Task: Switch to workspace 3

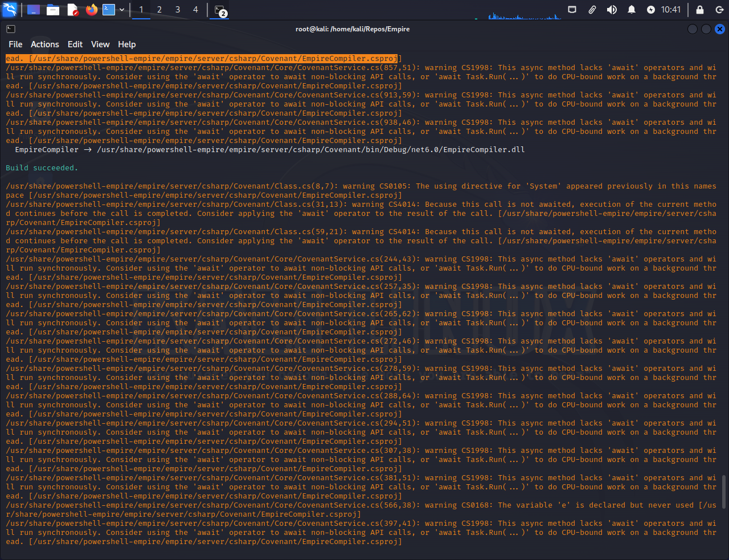Action: click(178, 10)
